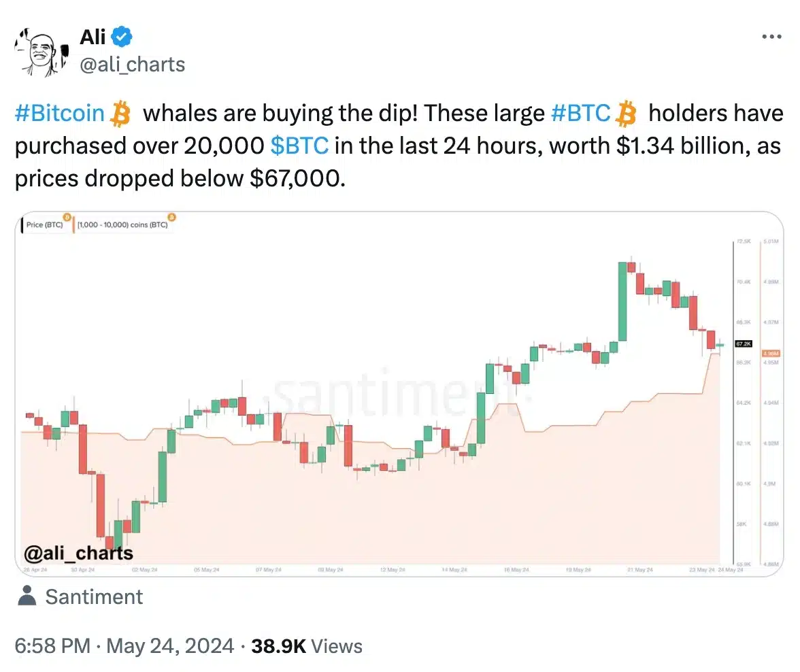Click the Ali display name
800x672 pixels.
click(93, 37)
